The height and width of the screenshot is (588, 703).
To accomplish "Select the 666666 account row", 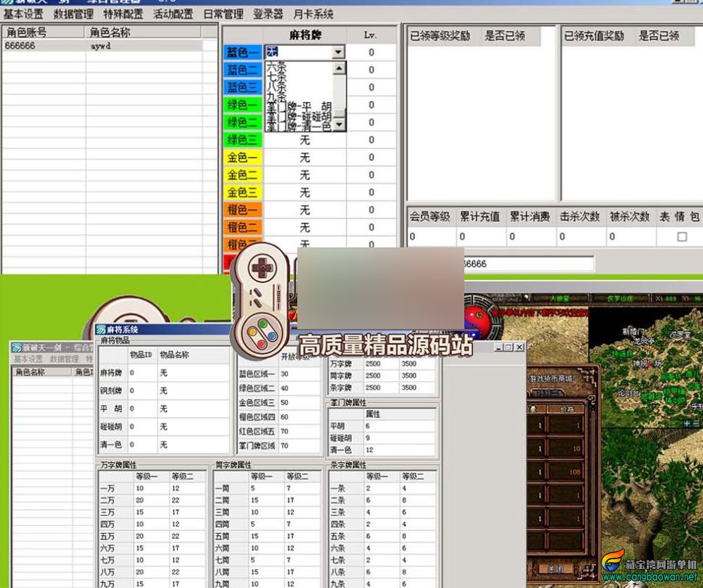I will click(42, 46).
